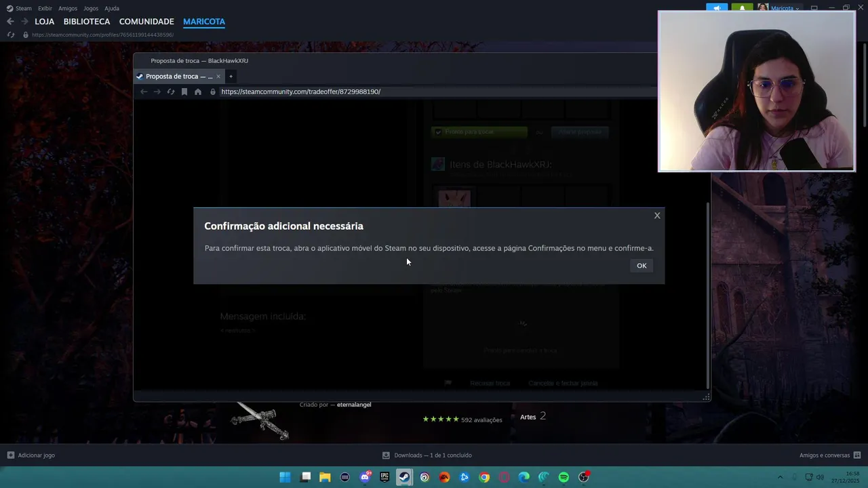Close the Confirmação adicional necessária dialog
This screenshot has width=868, height=488.
(x=657, y=216)
